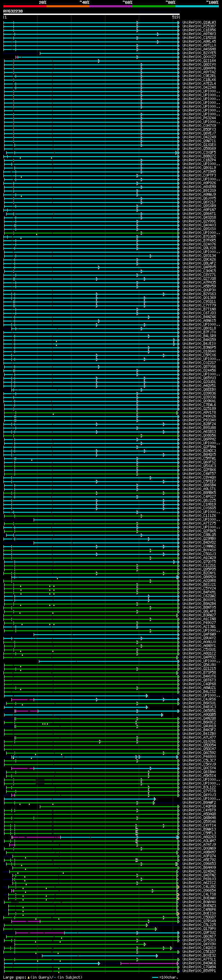The image size is (222, 980).
Task: Select UniRef100_B3RW27 label
Action: tap(199, 615)
